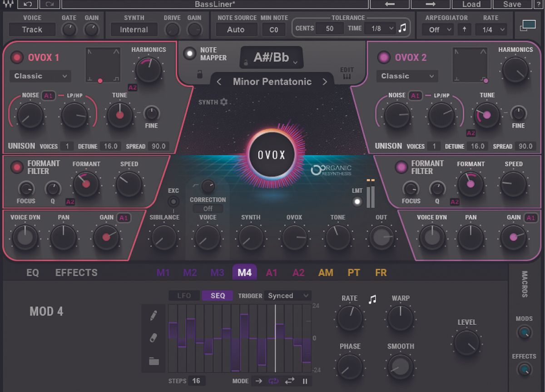Viewport: 545px width, 392px height.
Task: Open the Mod 4 preset folder icon
Action: pos(154,360)
